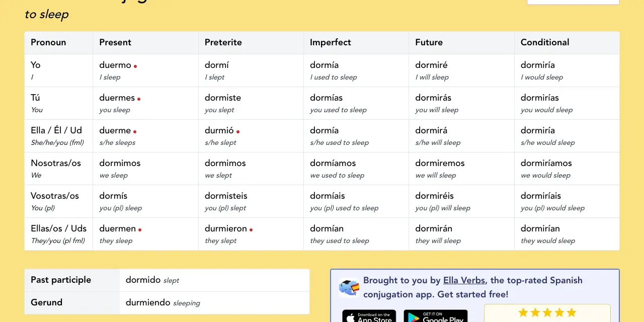The width and height of the screenshot is (644, 322).
Task: Click the 'to sleep' subtitle text
Action: 46,14
